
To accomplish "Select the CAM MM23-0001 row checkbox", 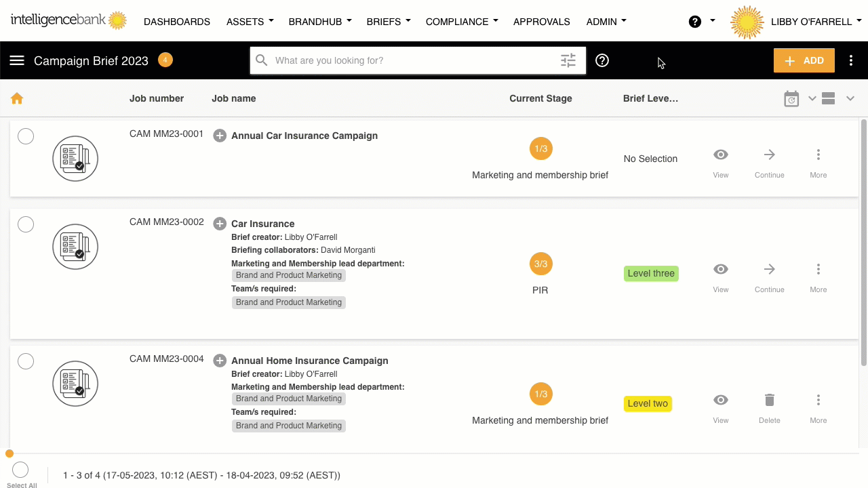I will pos(26,136).
